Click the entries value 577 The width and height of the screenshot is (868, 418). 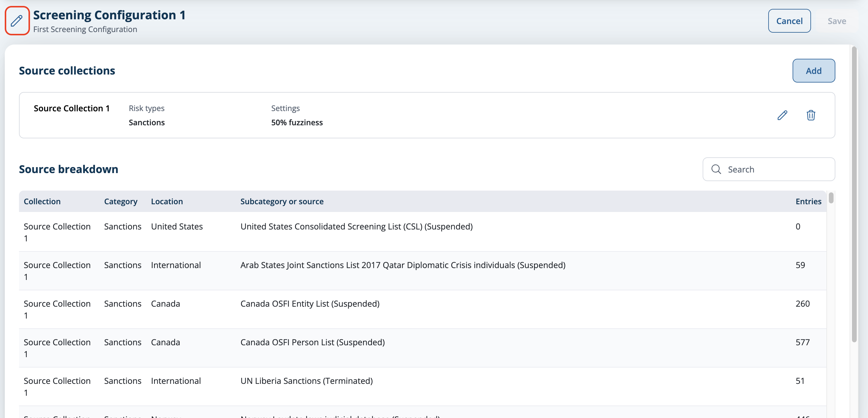tap(802, 342)
